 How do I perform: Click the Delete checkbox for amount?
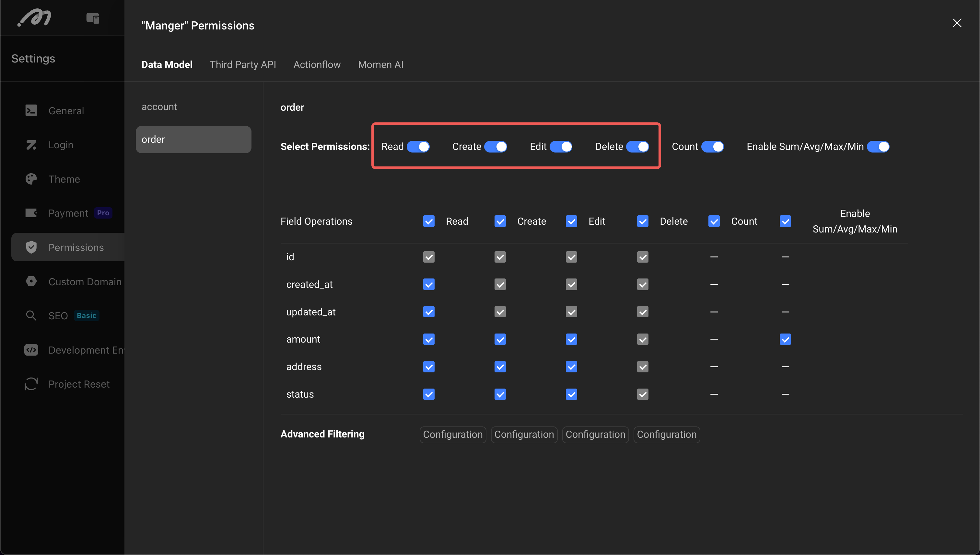point(643,339)
